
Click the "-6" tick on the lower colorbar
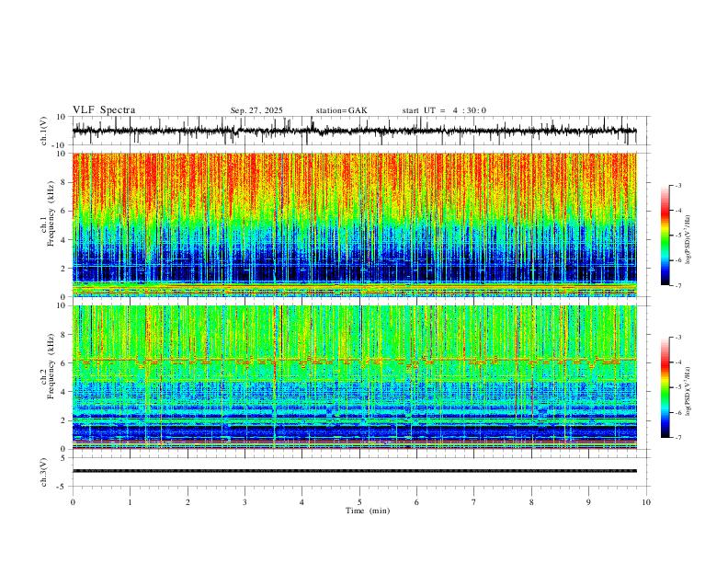pyautogui.click(x=677, y=412)
